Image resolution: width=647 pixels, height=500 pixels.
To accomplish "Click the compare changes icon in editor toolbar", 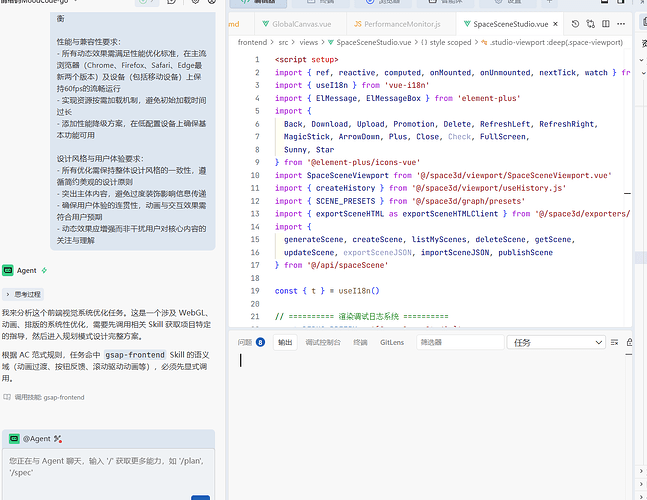I will point(590,24).
